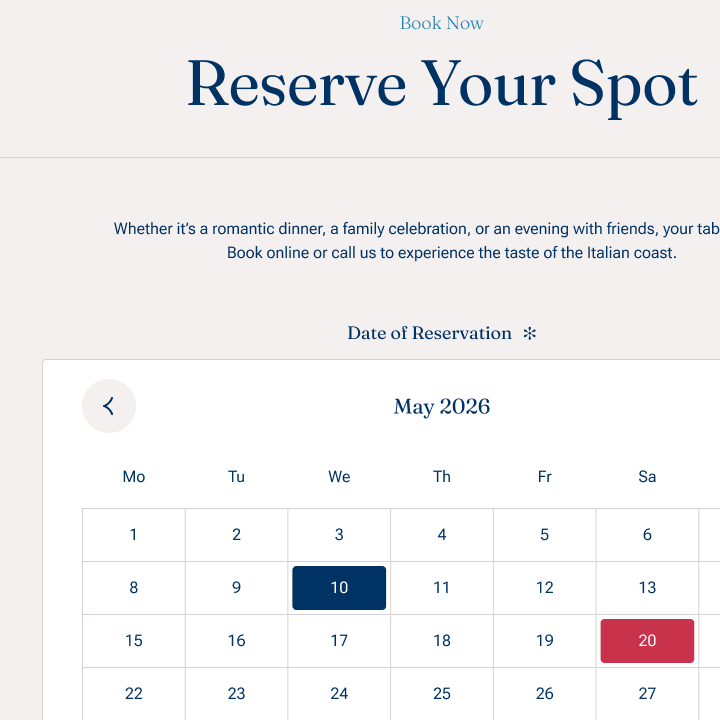Pick May 15 for the reservation
720x720 pixels.
134,641
